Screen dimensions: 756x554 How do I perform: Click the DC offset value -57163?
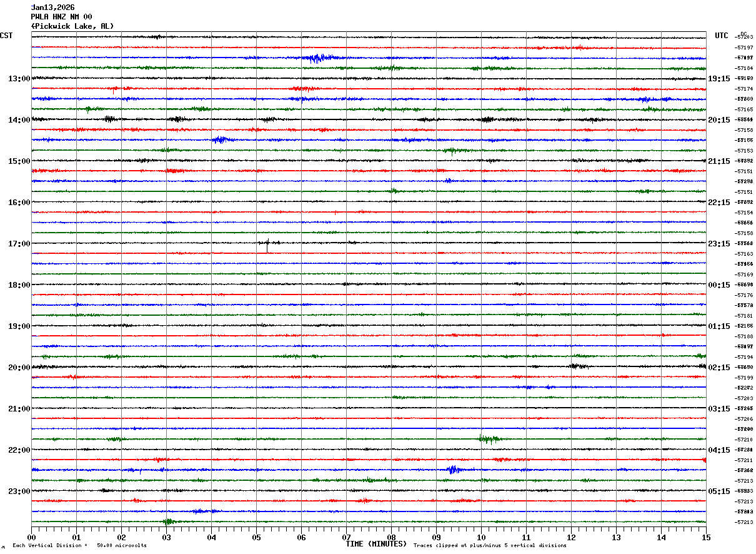point(744,254)
